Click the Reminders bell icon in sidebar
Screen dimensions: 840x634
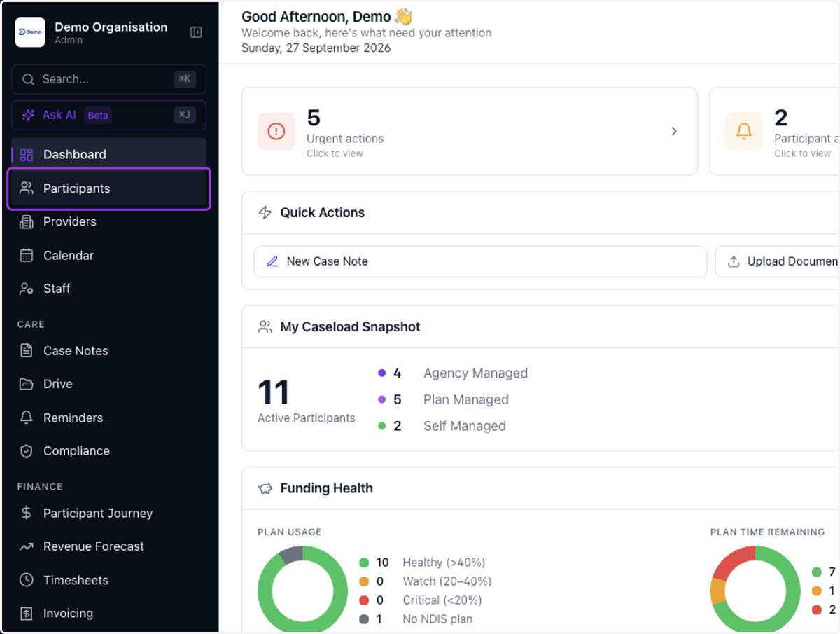coord(27,418)
